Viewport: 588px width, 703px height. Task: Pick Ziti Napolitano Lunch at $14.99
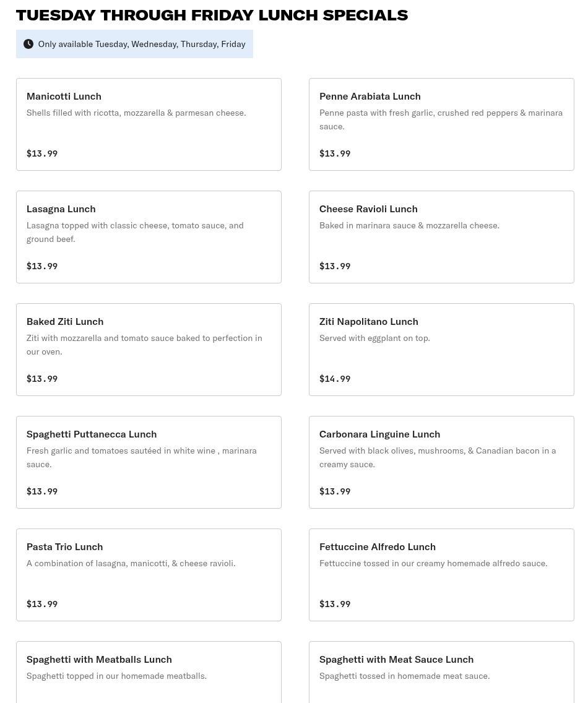[441, 349]
